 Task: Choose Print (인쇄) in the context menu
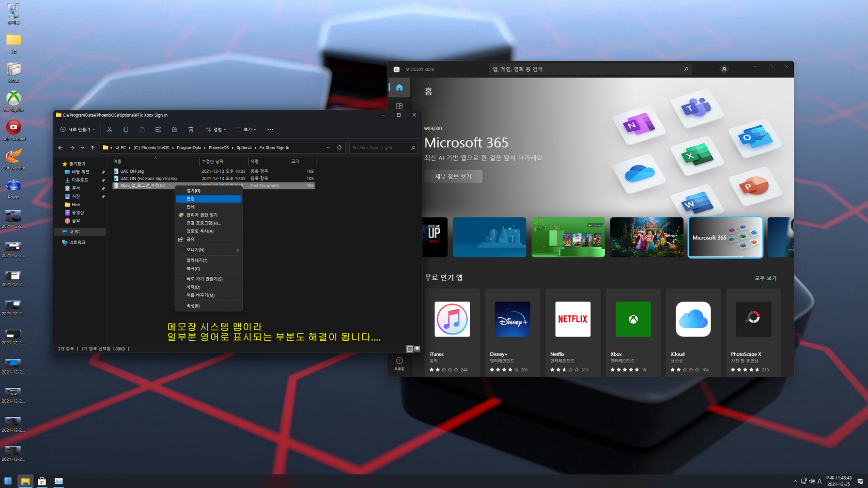click(x=208, y=207)
